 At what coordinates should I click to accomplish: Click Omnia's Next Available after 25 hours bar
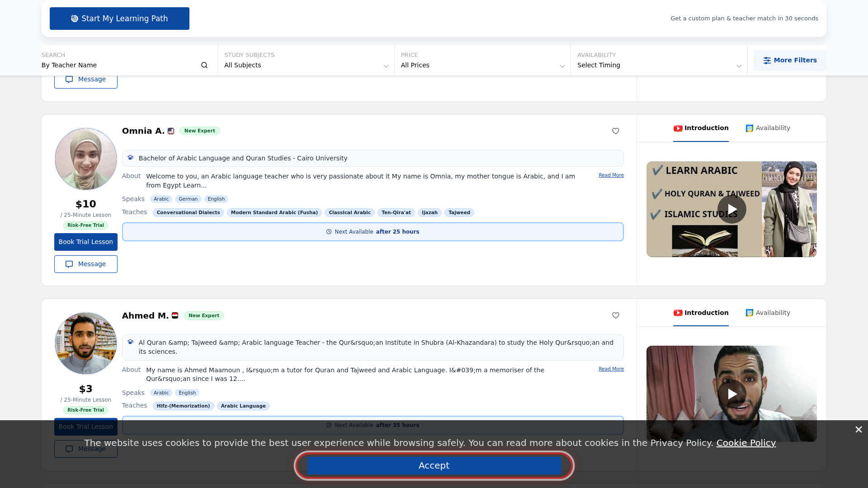coord(373,232)
